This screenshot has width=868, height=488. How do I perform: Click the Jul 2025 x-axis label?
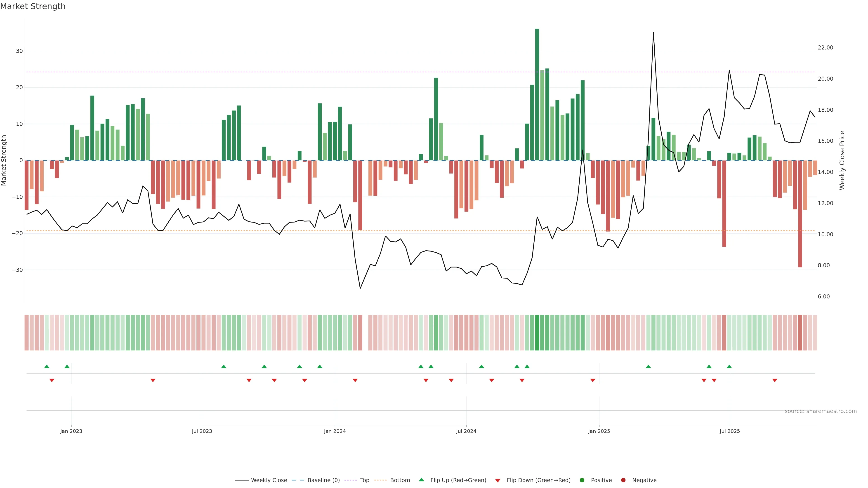tap(729, 431)
